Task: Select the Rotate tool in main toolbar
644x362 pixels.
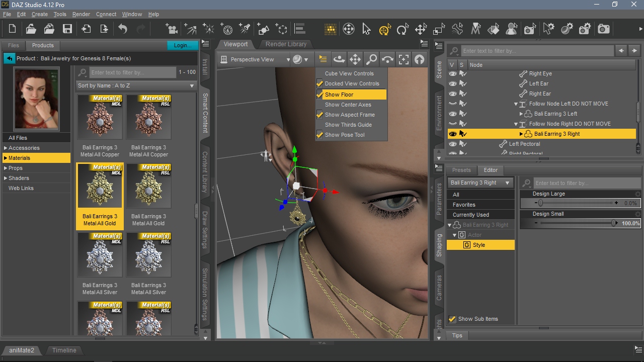Action: coord(403,29)
